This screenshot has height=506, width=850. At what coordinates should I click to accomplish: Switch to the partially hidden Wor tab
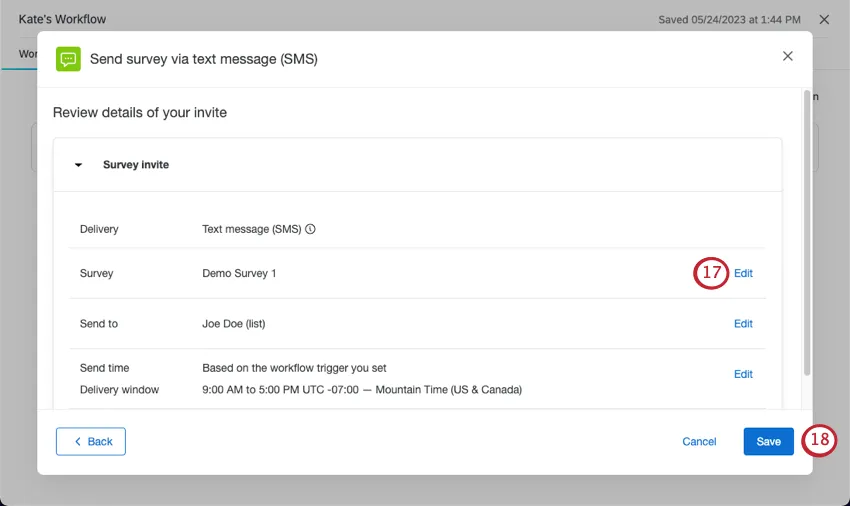click(x=28, y=54)
